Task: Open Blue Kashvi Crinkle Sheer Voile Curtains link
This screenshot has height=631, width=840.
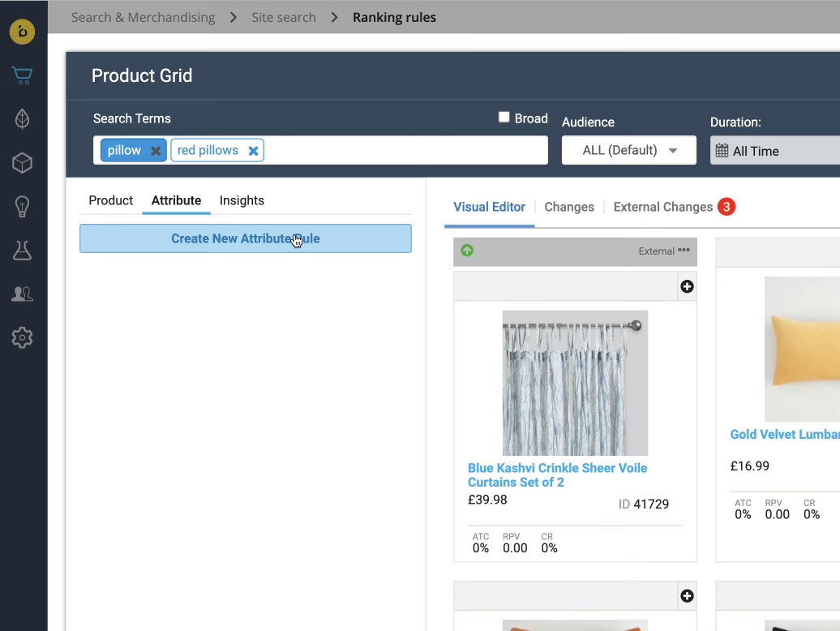Action: (557, 475)
